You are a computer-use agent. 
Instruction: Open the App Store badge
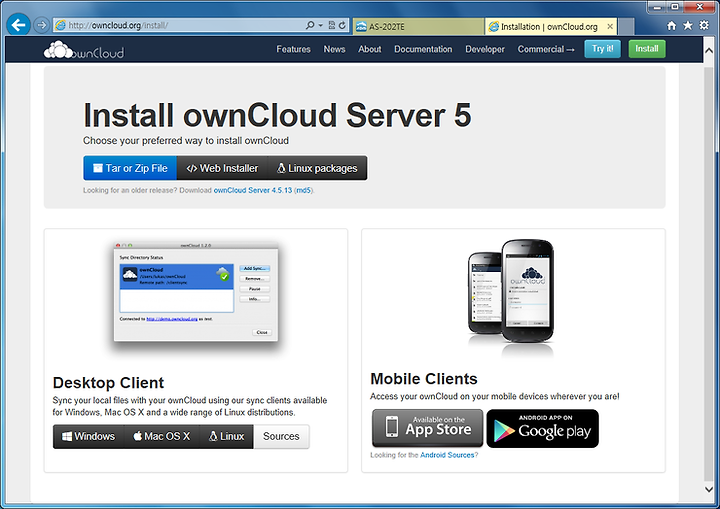coord(428,428)
